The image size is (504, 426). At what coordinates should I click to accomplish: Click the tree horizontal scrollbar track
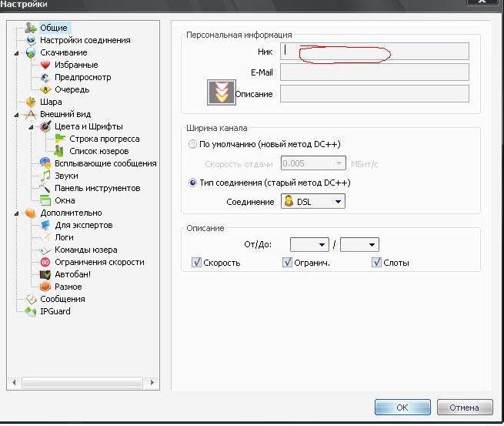[82, 383]
